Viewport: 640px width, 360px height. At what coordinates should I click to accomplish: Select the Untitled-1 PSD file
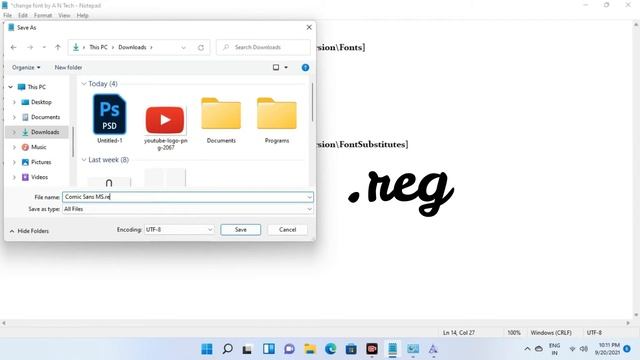click(x=109, y=118)
